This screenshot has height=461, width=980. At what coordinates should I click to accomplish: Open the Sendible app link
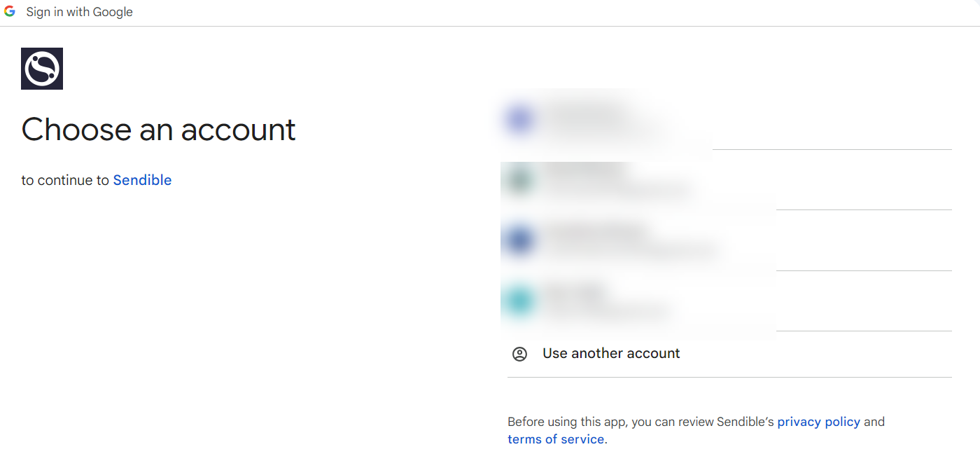pyautogui.click(x=142, y=180)
